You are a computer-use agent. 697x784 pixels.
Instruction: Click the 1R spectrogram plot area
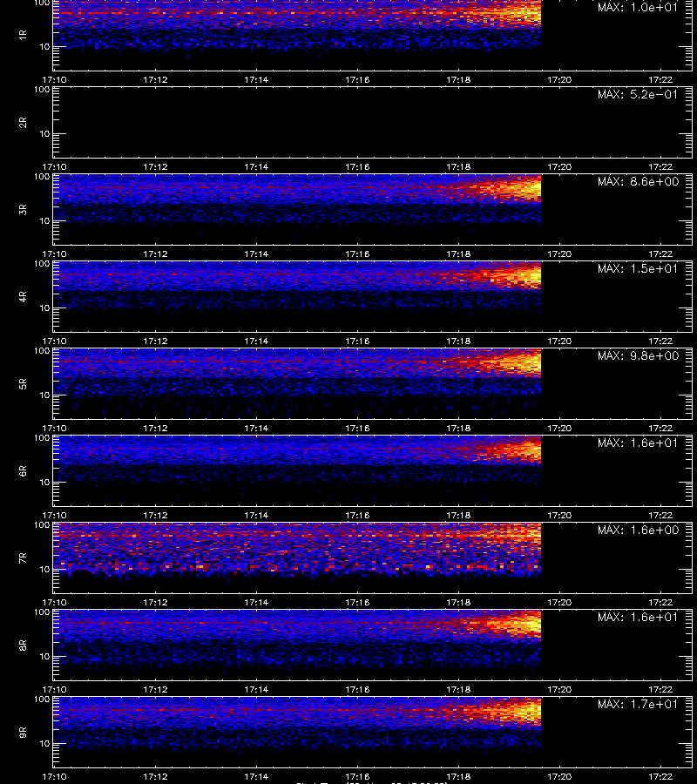tap(373, 35)
